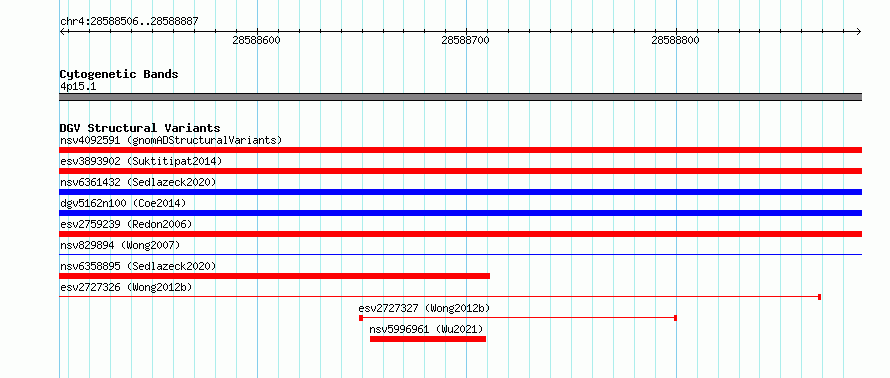The width and height of the screenshot is (890, 378).
Task: Click the 28588800 ruler position label
Action: [x=675, y=40]
